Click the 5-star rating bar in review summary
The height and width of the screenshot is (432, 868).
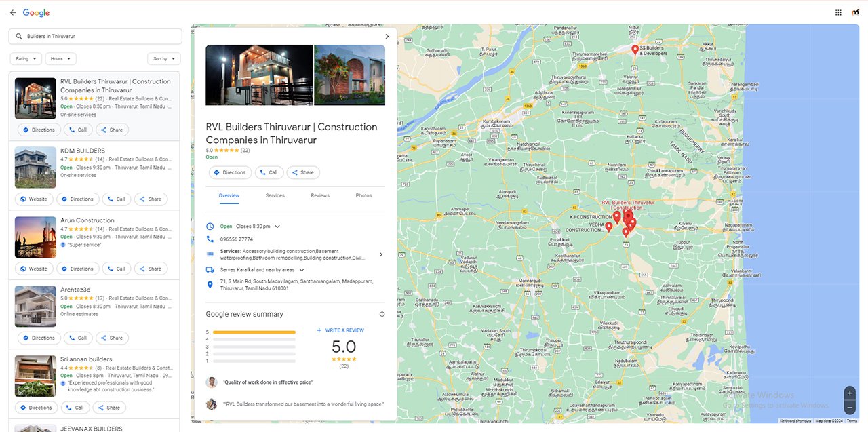tap(254, 332)
